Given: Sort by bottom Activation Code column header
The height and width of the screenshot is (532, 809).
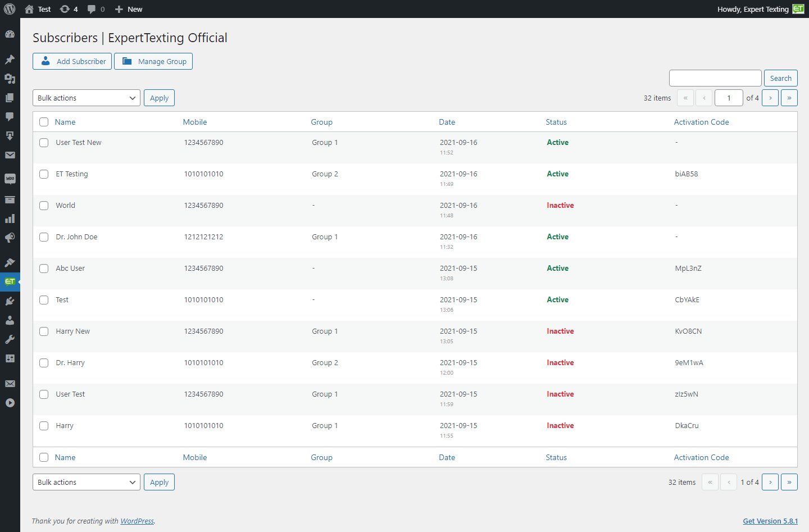Looking at the screenshot, I should pos(701,457).
